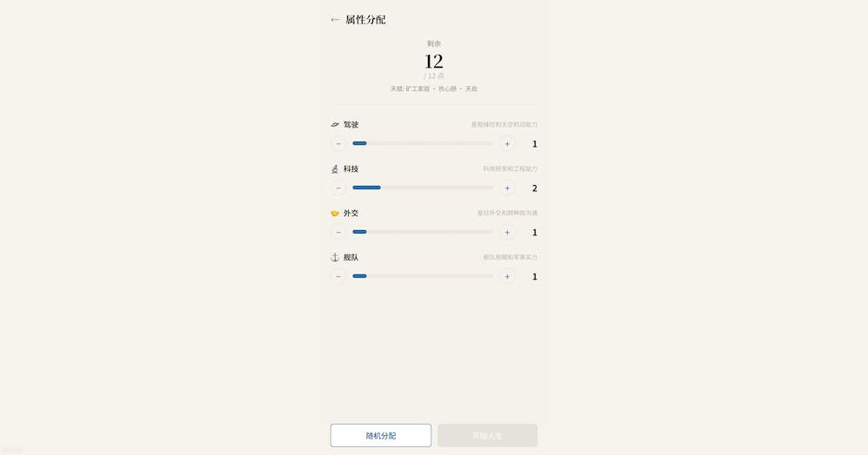Click the 驾驶 piloting attribute icon
This screenshot has width=868, height=455.
335,125
